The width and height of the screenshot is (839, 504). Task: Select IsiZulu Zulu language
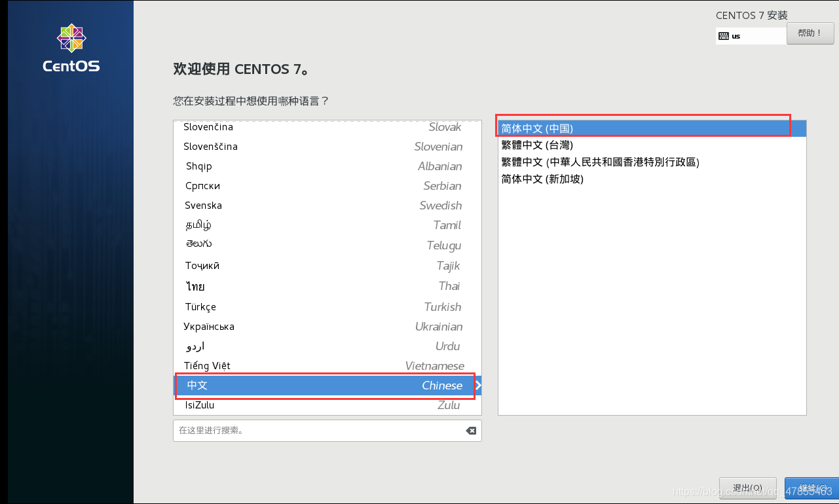pos(327,405)
